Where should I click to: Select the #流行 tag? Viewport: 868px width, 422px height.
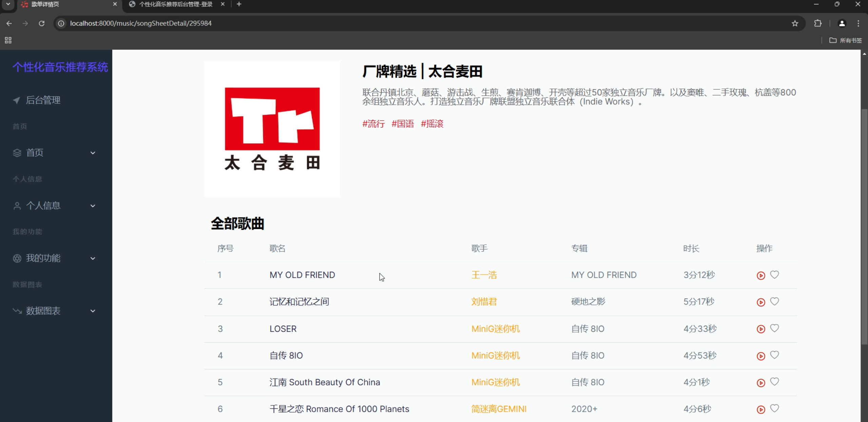373,124
